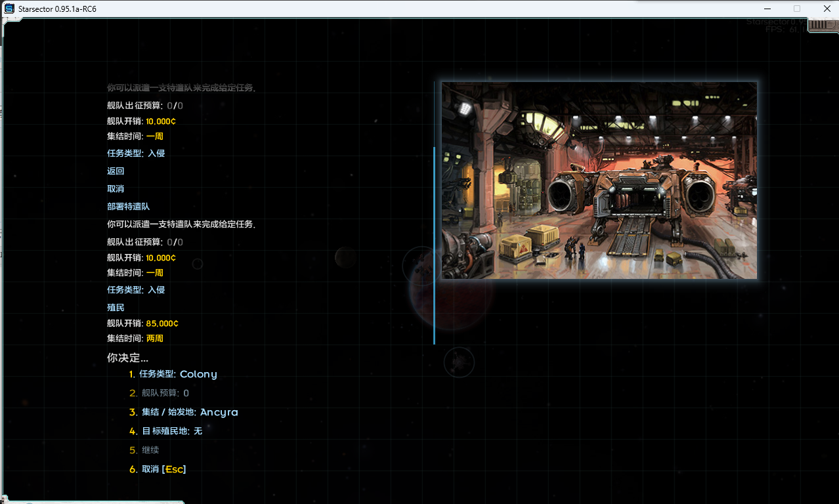The height and width of the screenshot is (504, 839).
Task: Minimize the Starsector window
Action: click(767, 9)
